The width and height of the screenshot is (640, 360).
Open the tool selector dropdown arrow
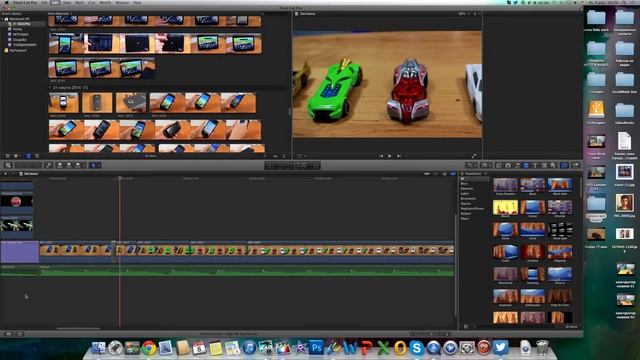(x=99, y=165)
